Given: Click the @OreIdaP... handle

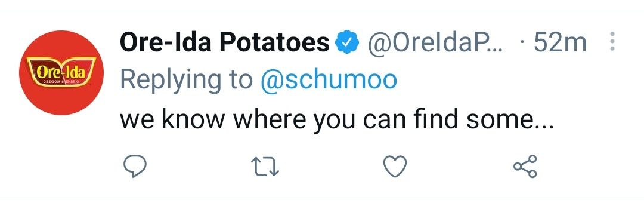Looking at the screenshot, I should pyautogui.click(x=435, y=42).
